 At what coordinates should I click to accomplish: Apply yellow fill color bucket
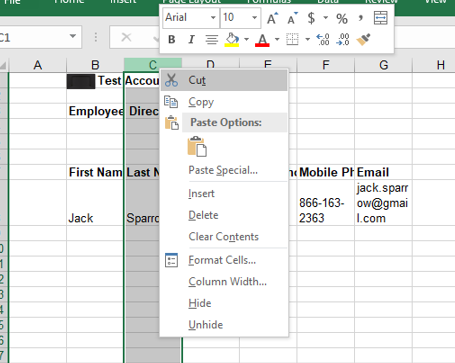pyautogui.click(x=232, y=40)
